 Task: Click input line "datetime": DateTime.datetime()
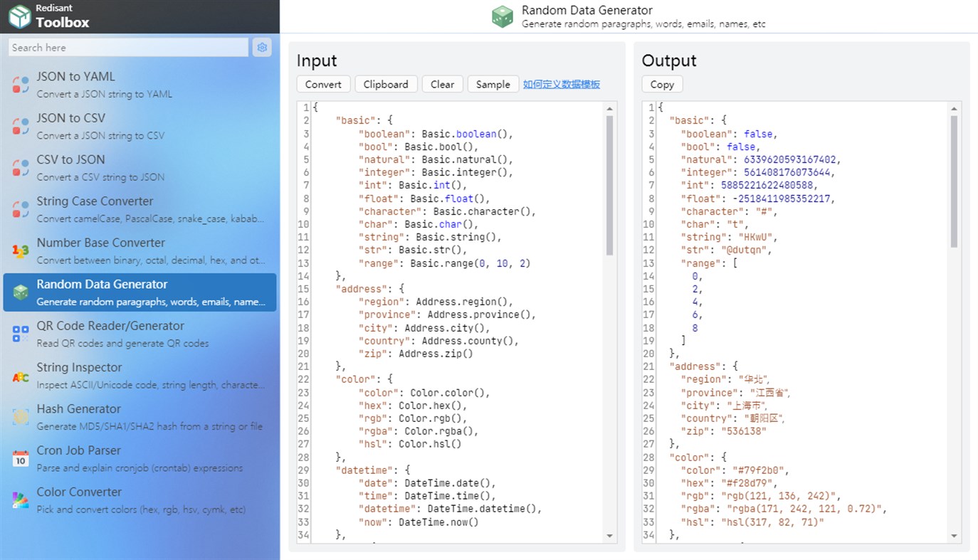coord(450,509)
